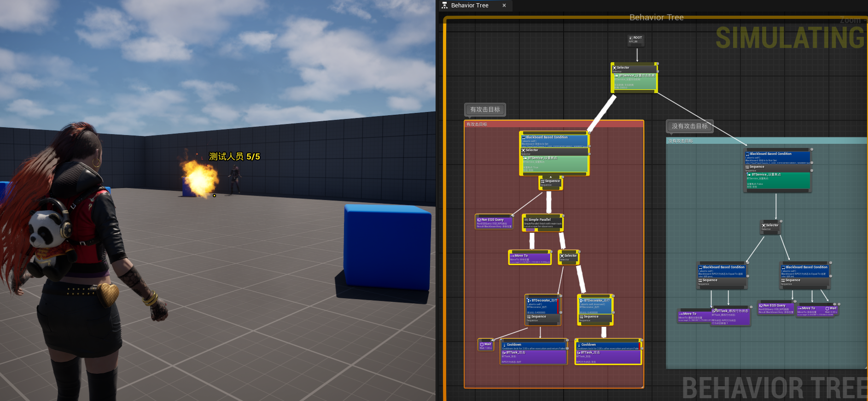Screen dimensions: 868x401
Task: Click the large blue cube in the game view
Action: (x=388, y=247)
